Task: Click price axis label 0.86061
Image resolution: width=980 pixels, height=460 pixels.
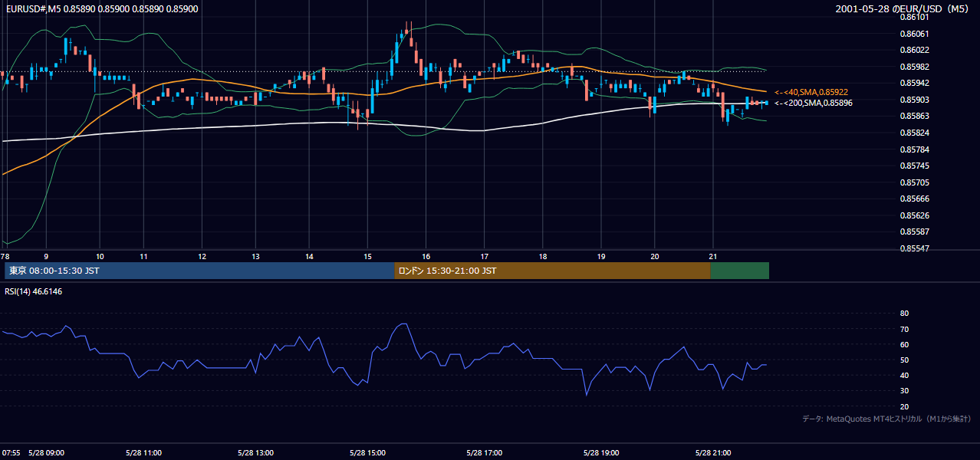Action: point(914,34)
